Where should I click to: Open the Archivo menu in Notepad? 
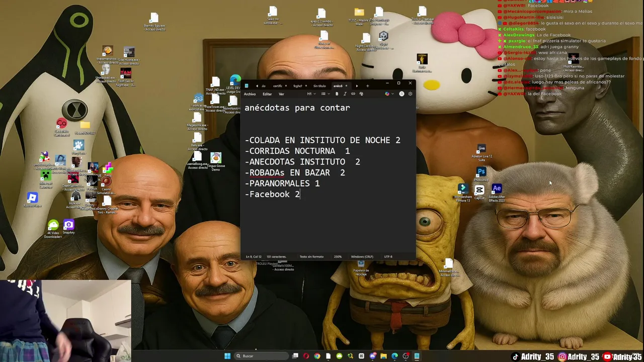tap(250, 94)
